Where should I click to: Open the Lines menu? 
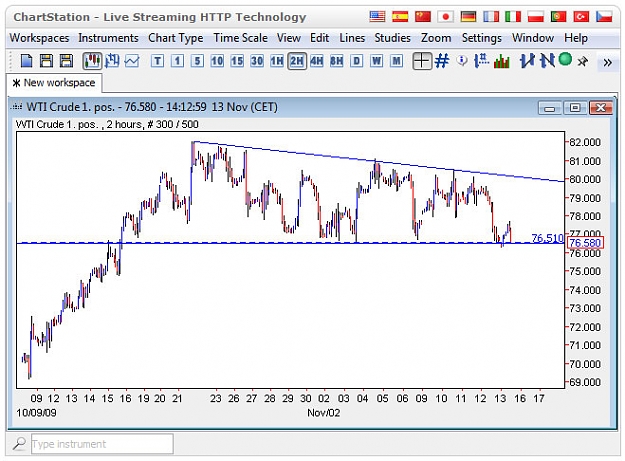click(x=352, y=38)
